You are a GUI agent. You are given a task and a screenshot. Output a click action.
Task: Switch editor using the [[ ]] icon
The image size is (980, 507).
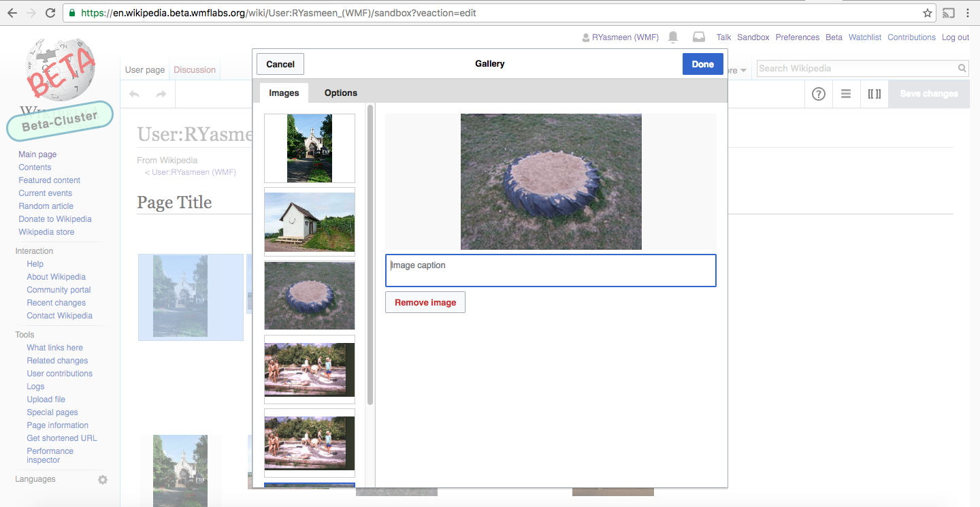[x=875, y=94]
